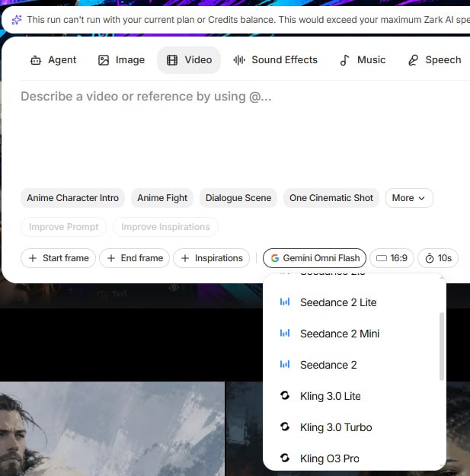Focus the video description prompt field

coord(245,133)
